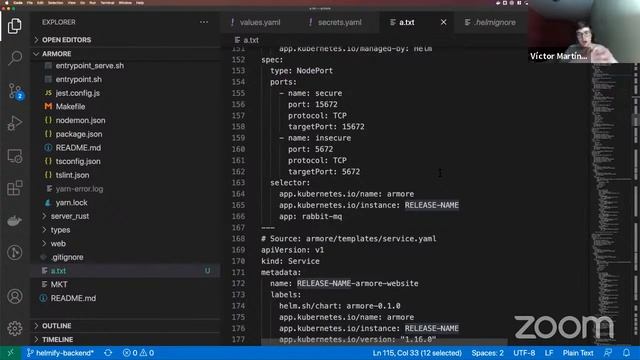The height and width of the screenshot is (360, 640).
Task: Click the helmify-backend branch in status bar
Action: point(60,353)
